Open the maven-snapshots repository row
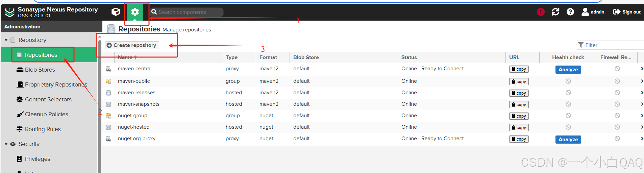 pyautogui.click(x=373, y=104)
